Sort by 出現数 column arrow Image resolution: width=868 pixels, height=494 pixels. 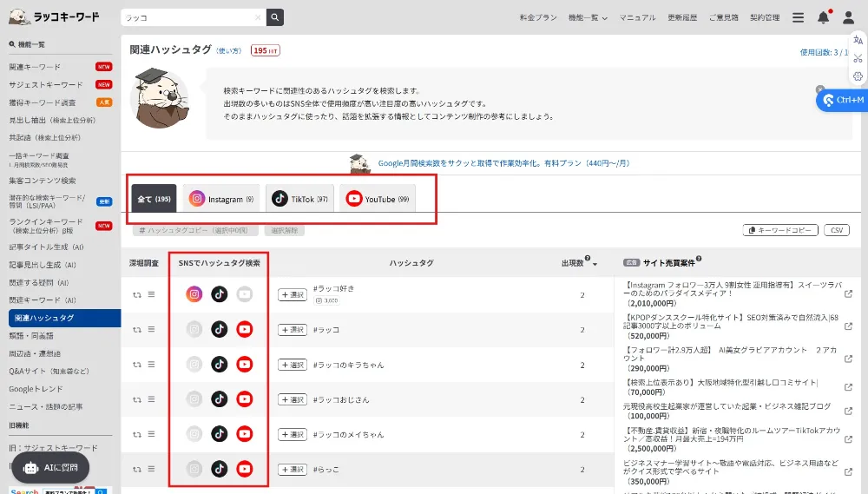coord(595,264)
